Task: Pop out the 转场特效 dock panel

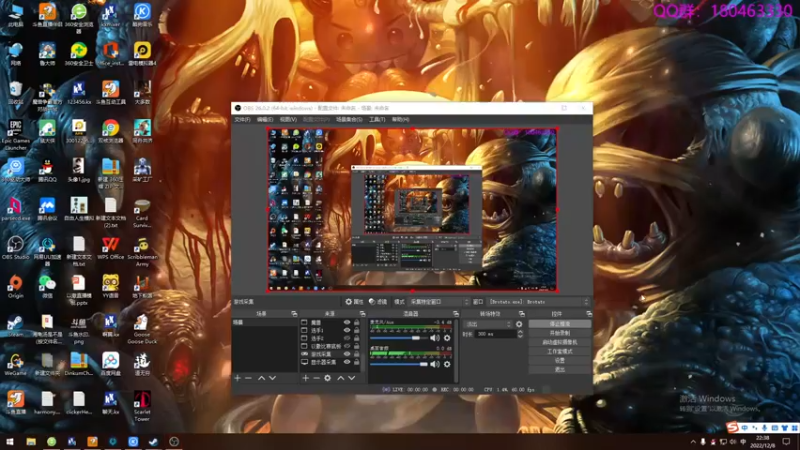Action: coord(521,314)
